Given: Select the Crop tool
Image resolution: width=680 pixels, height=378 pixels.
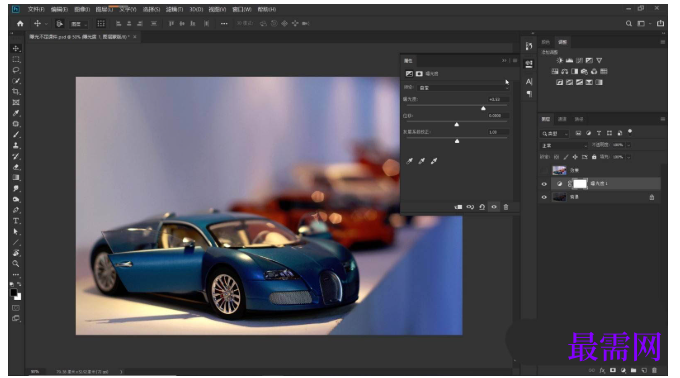Looking at the screenshot, I should [16, 91].
